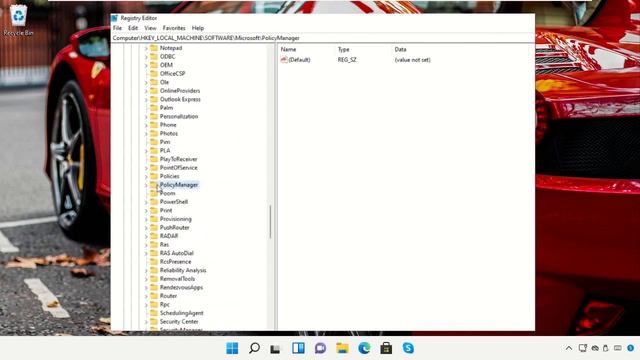Image resolution: width=640 pixels, height=360 pixels.
Task: Expand the ODBC key chevron
Action: [146, 57]
